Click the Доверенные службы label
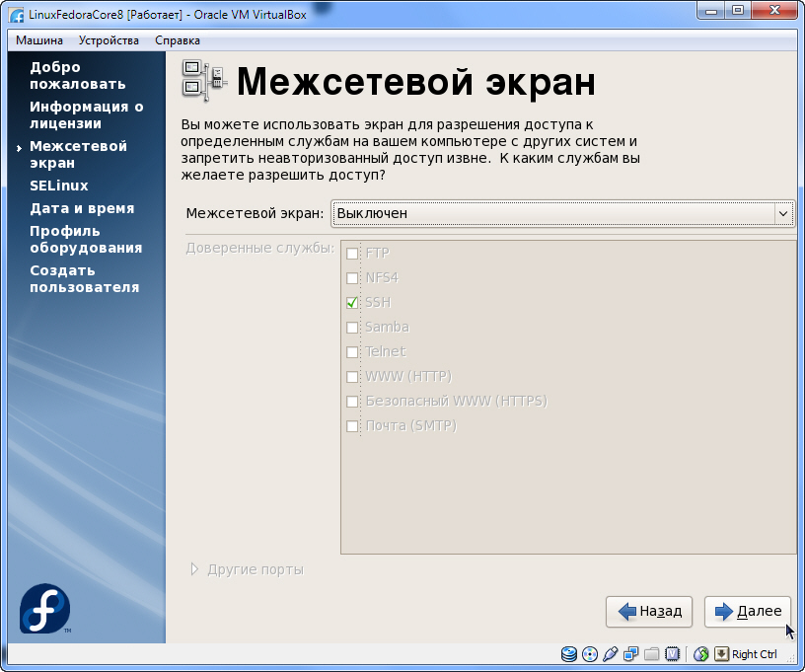The image size is (805, 672). [259, 248]
